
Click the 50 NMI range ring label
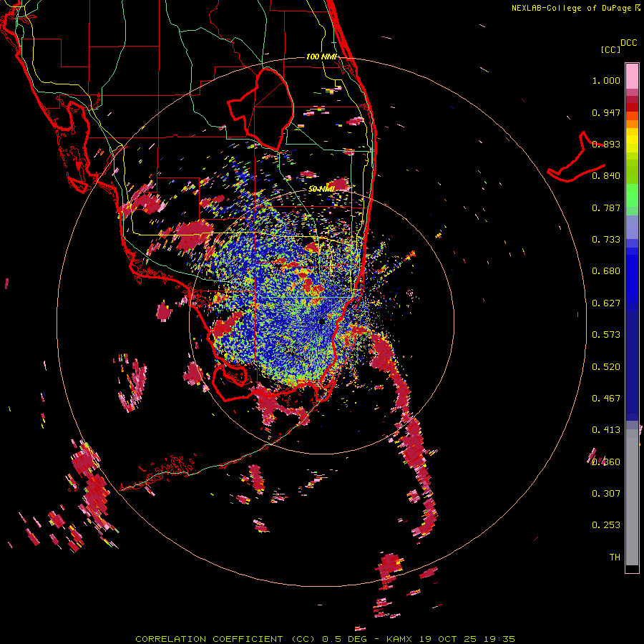(x=321, y=189)
